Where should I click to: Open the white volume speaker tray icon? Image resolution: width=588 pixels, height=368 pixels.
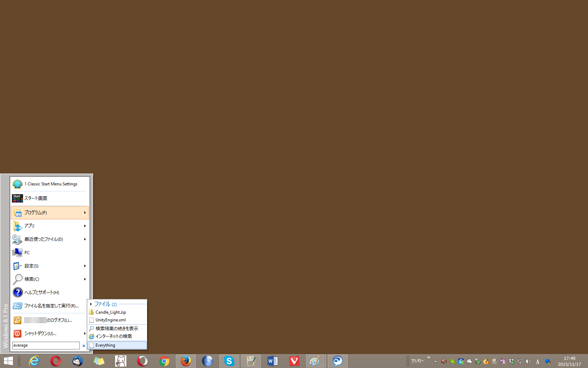(528, 361)
